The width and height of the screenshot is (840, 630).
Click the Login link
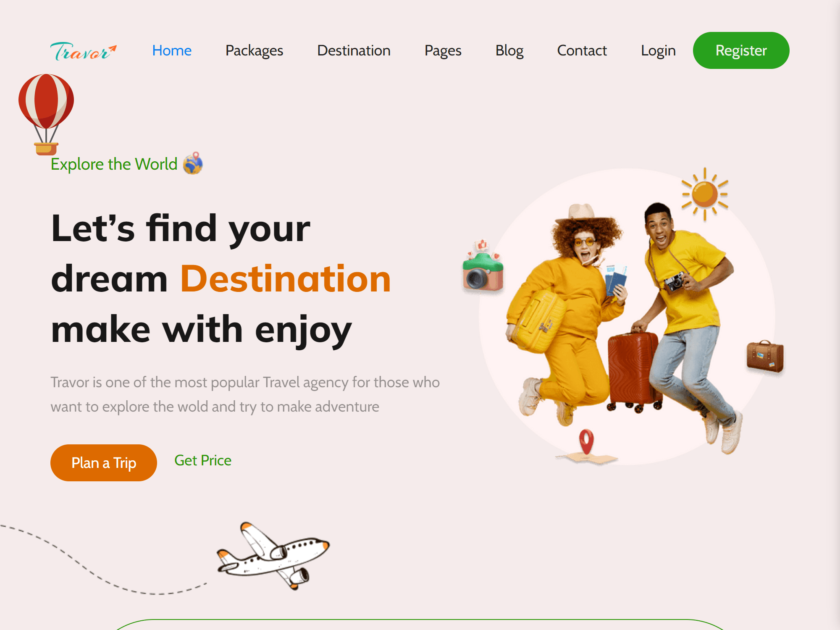[x=658, y=50]
